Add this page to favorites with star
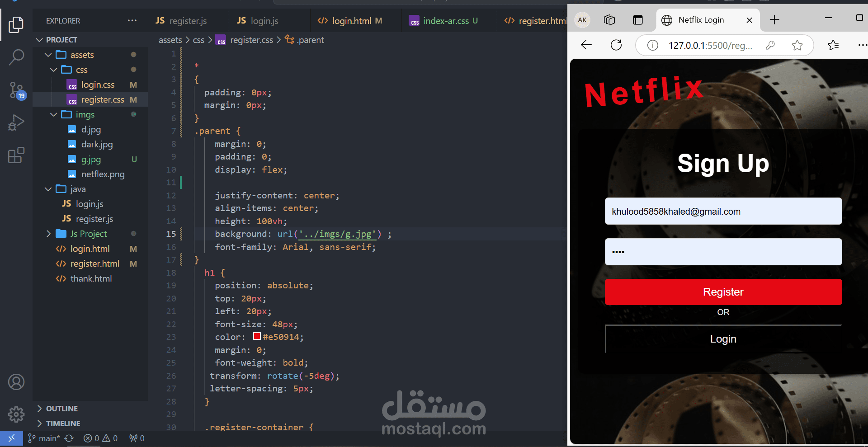Screen dimensions: 868x447 pyautogui.click(x=797, y=45)
